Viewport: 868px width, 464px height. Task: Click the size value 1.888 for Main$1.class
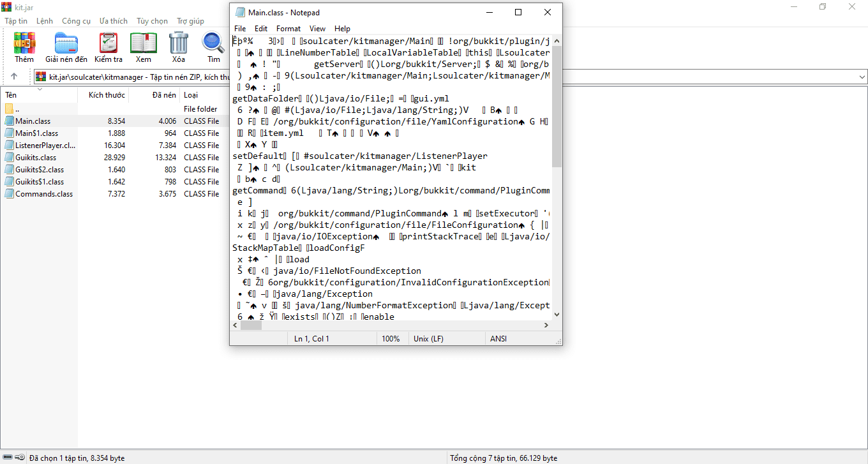[116, 133]
